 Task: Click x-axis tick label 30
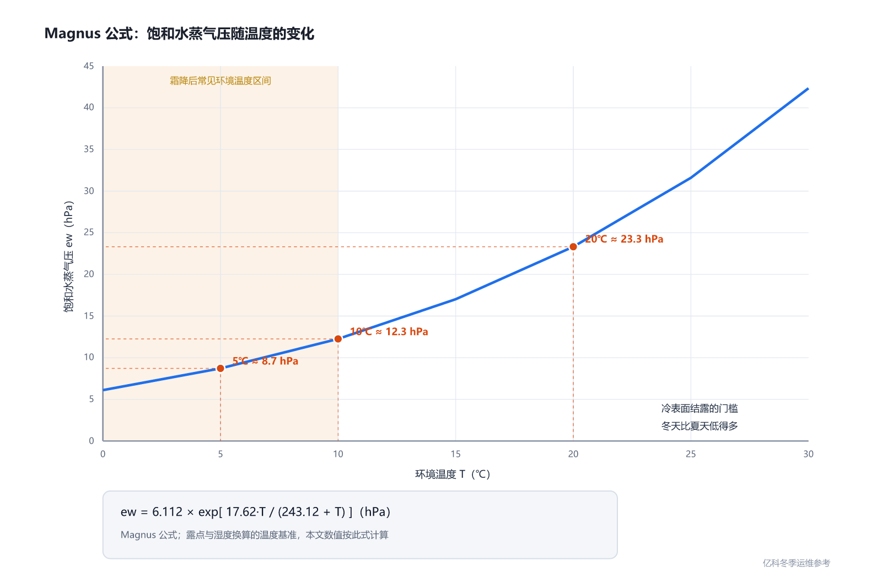coord(808,454)
